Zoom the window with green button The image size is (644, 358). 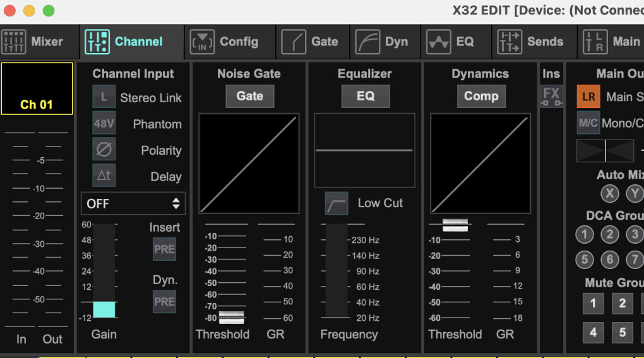pos(49,10)
